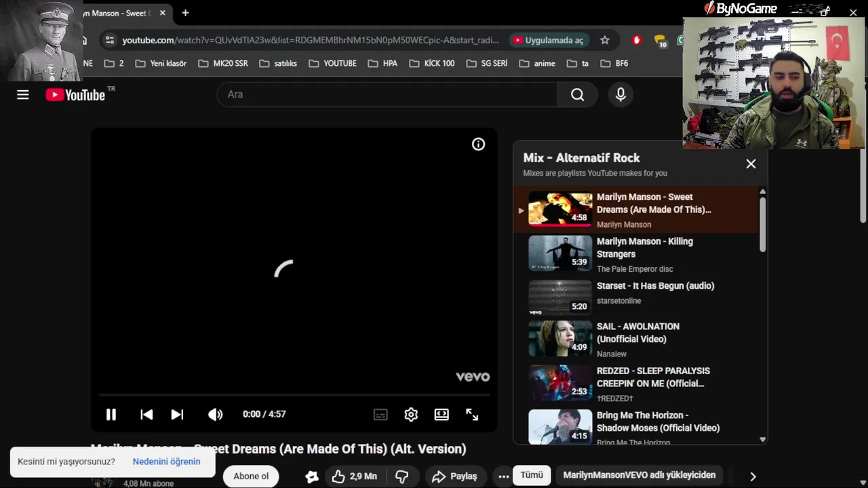This screenshot has height=488, width=868.
Task: Open the BF6 bookmark folder
Action: [x=613, y=63]
